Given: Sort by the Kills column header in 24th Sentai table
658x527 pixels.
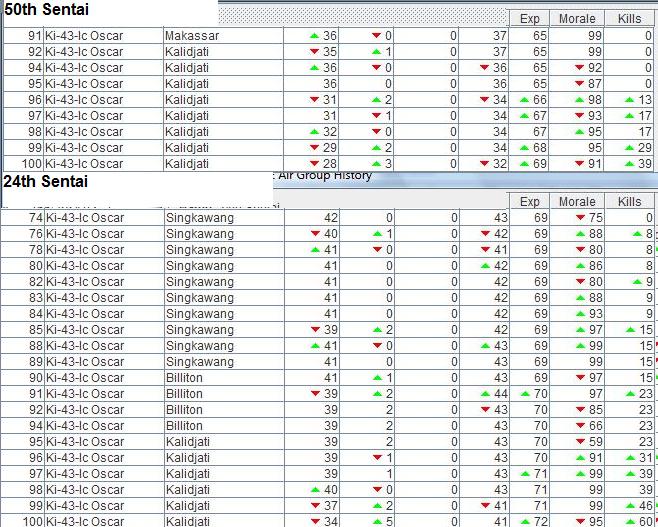Looking at the screenshot, I should pyautogui.click(x=629, y=201).
